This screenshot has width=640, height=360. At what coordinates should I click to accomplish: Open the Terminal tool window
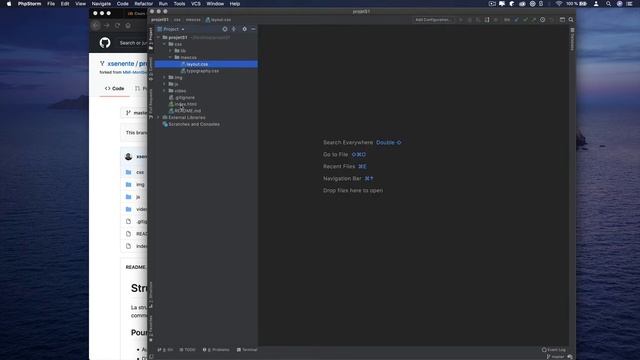tap(247, 350)
